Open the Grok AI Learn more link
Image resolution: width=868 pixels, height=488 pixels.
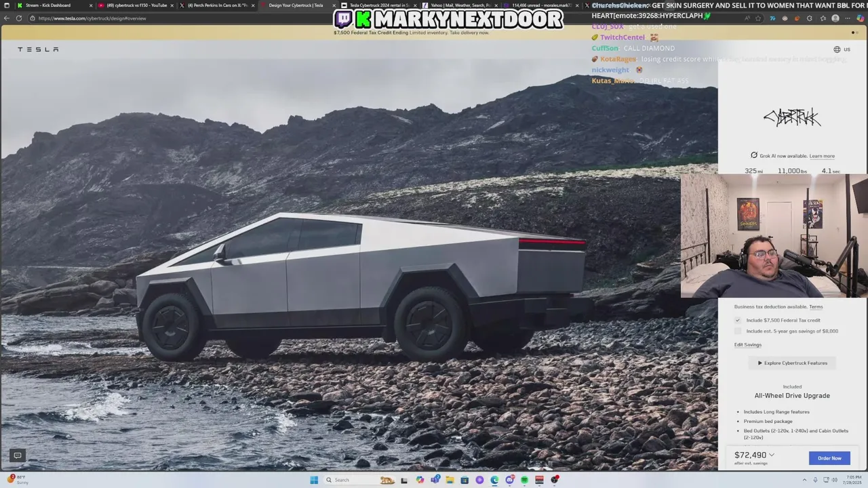click(822, 156)
